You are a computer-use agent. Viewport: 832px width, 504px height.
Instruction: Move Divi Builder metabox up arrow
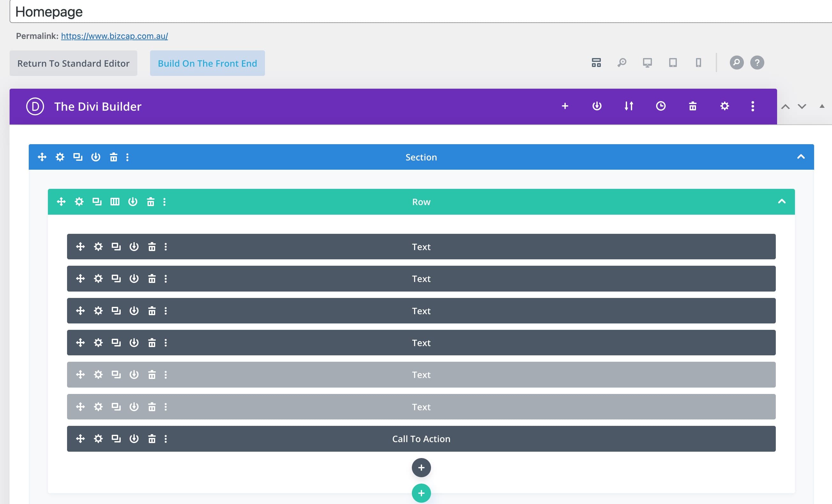785,107
